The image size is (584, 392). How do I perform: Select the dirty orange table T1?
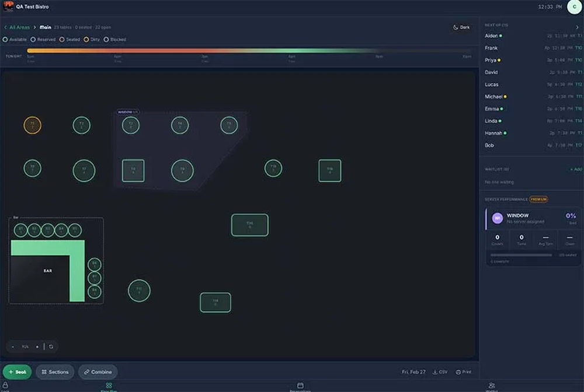(x=32, y=125)
